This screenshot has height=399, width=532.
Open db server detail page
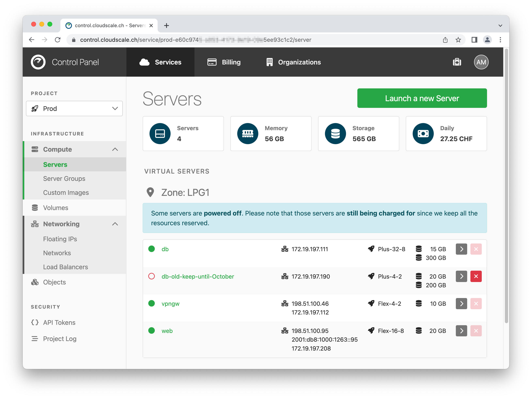(x=165, y=249)
